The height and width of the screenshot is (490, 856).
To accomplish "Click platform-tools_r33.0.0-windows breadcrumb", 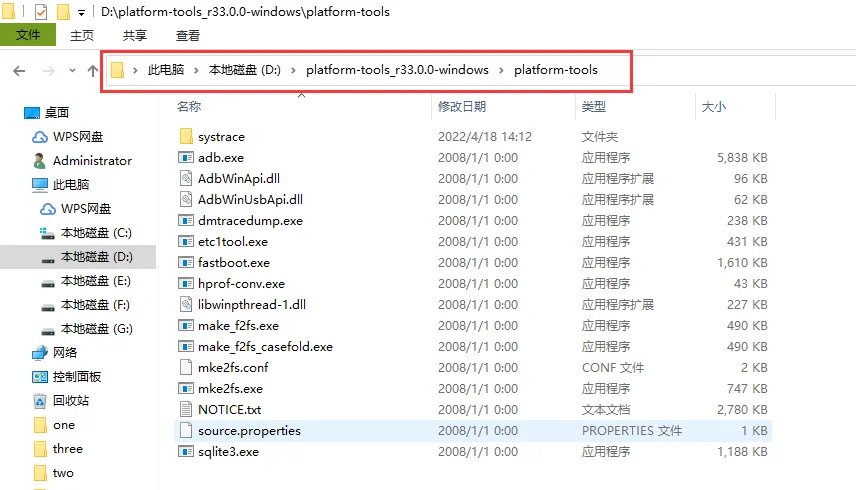I will tap(397, 70).
